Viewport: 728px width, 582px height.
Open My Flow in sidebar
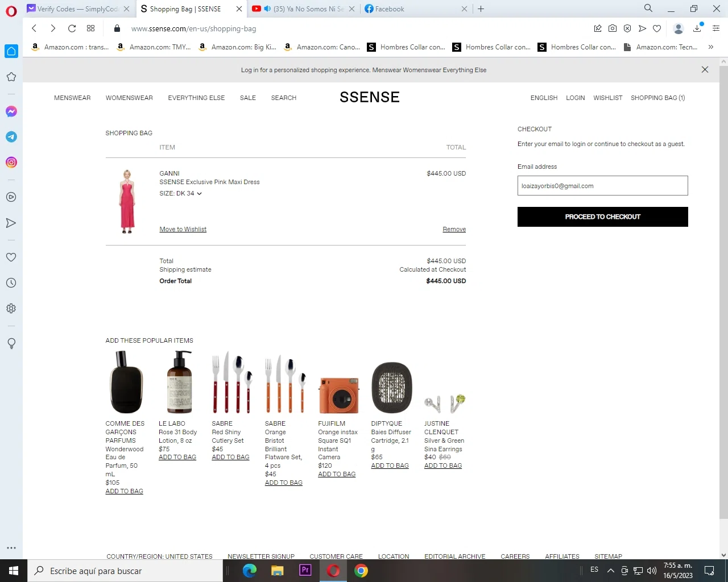11,223
